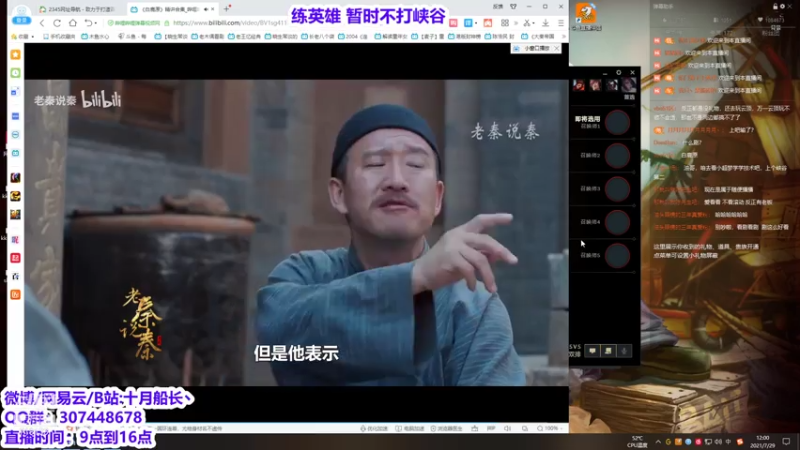
Task: Close the 小窗口播放 mini-player popup
Action: [556, 48]
